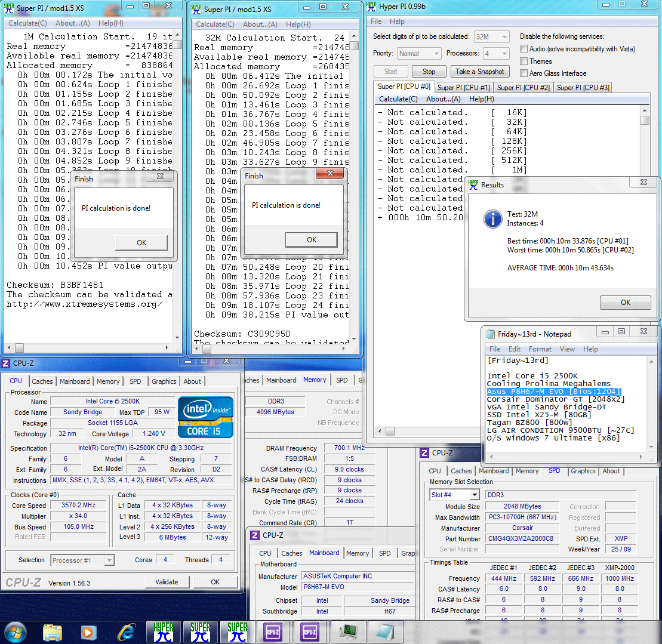Click the CPU-Z Validate button

tap(167, 582)
